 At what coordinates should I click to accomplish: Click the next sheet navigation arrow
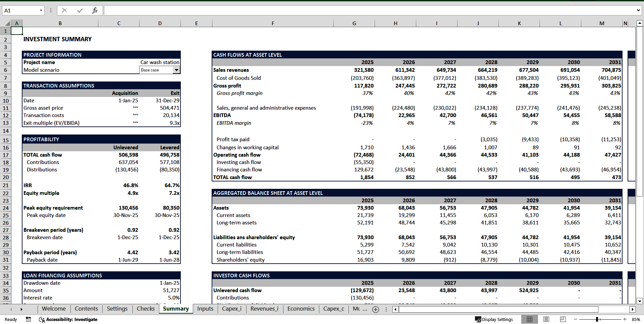tap(21, 309)
